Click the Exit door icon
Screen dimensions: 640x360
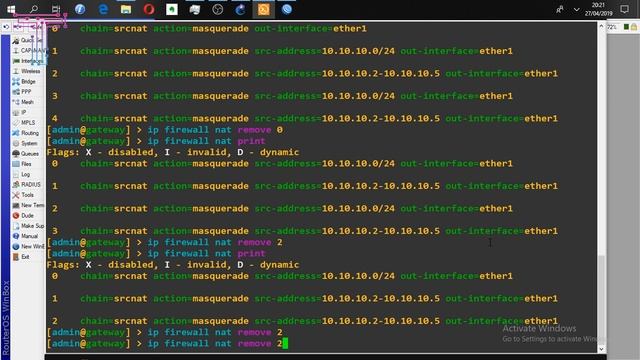(16, 257)
